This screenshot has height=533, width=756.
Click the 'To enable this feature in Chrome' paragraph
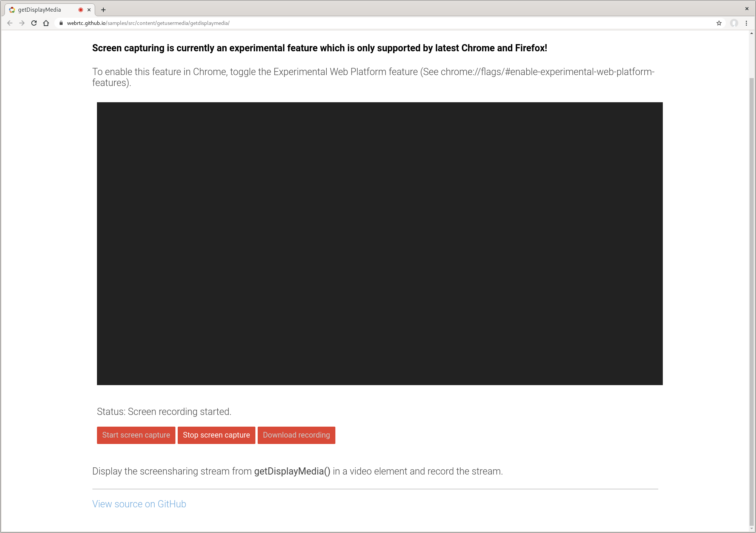coord(373,77)
